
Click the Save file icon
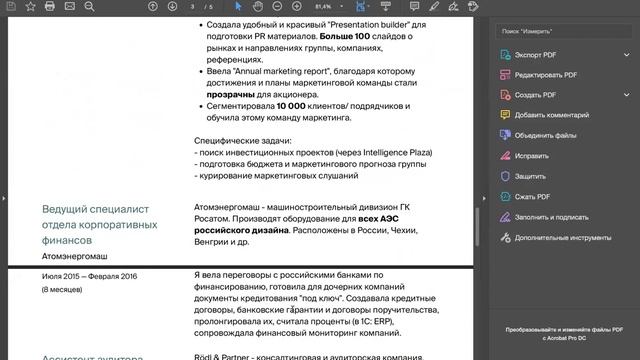click(x=11, y=6)
